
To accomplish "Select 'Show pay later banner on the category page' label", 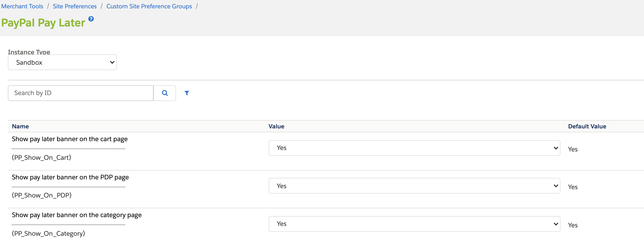I will [x=76, y=215].
